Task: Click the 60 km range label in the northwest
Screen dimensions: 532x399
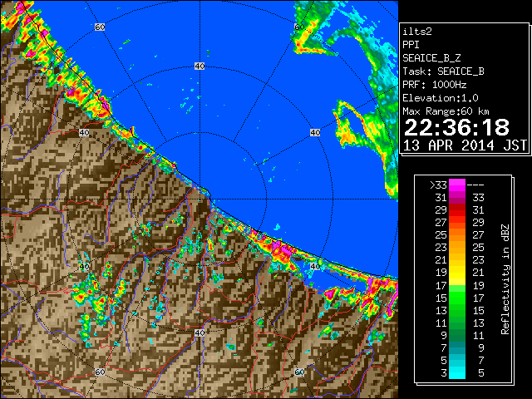Action: pyautogui.click(x=100, y=27)
